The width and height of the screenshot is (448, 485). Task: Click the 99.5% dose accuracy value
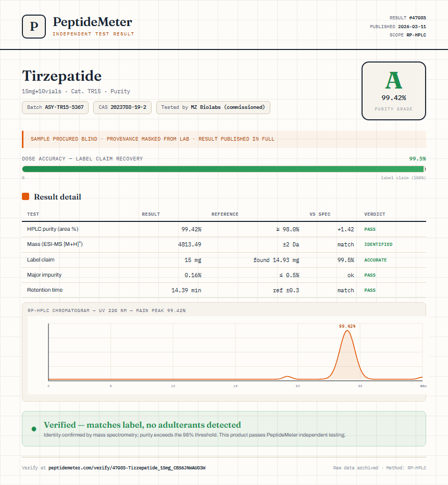417,159
